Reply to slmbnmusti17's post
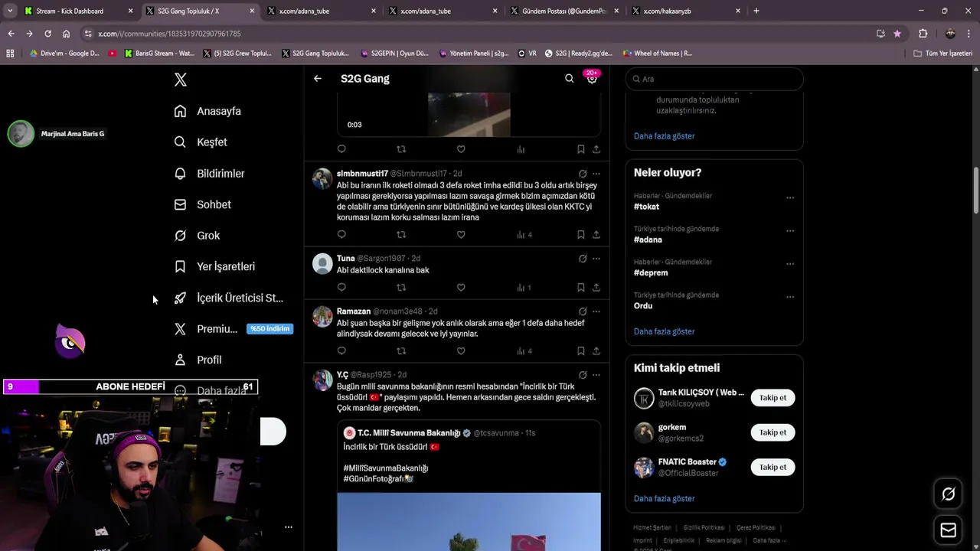The height and width of the screenshot is (551, 980). pyautogui.click(x=341, y=235)
